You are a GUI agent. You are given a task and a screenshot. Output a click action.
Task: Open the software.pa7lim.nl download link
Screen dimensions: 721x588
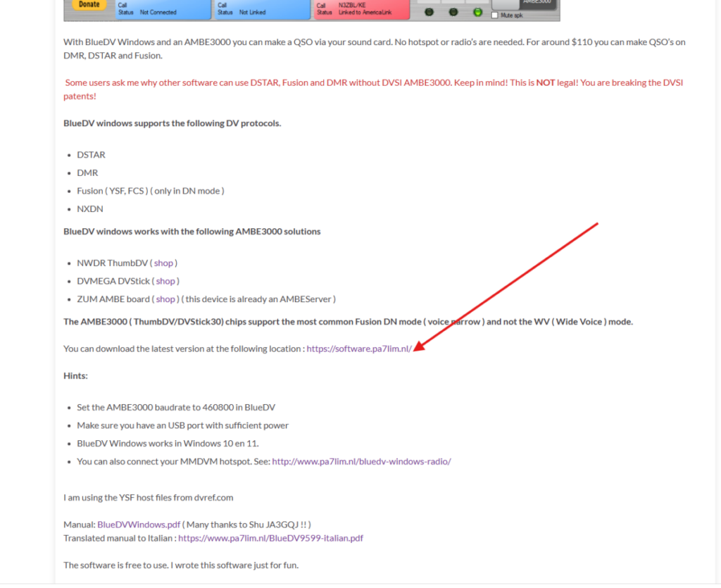(359, 349)
